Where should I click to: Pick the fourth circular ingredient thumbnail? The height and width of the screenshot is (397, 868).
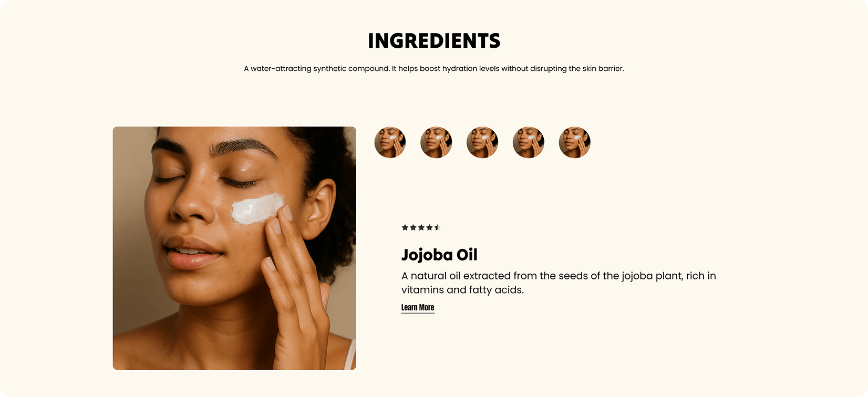tap(529, 142)
